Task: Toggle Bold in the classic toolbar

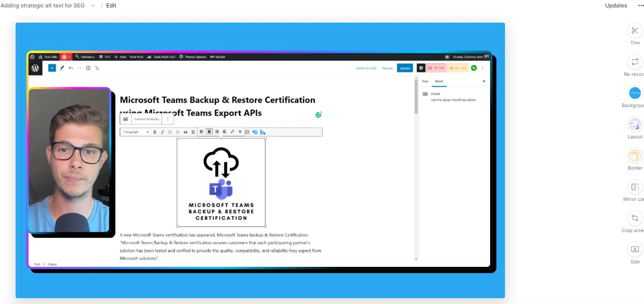Action: [155, 132]
